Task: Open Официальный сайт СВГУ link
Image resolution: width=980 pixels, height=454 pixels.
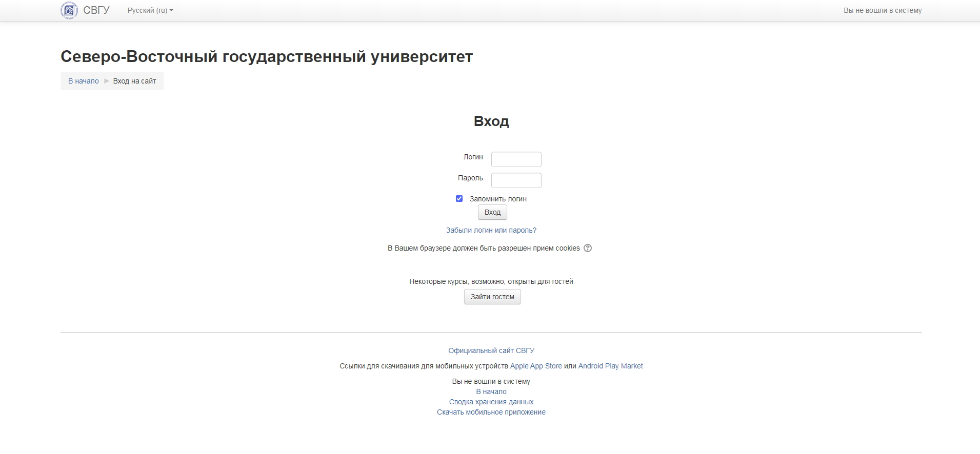Action: pyautogui.click(x=491, y=350)
